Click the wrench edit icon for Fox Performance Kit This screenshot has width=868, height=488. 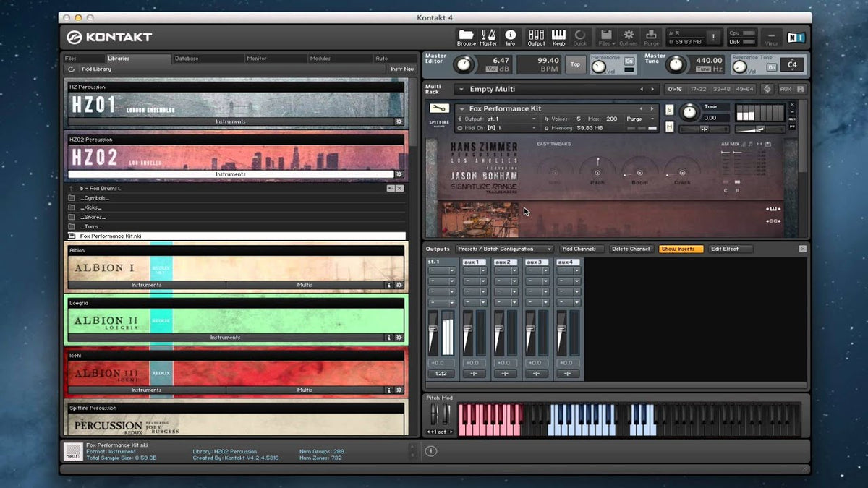coord(439,108)
